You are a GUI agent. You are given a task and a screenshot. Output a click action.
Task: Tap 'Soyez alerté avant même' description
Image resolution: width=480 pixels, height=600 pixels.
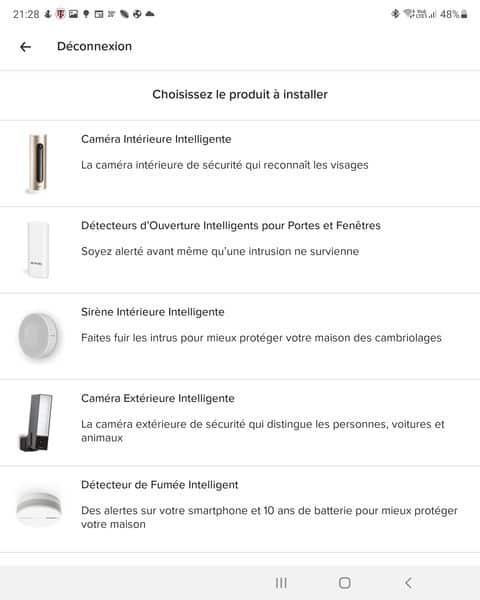[x=220, y=251]
